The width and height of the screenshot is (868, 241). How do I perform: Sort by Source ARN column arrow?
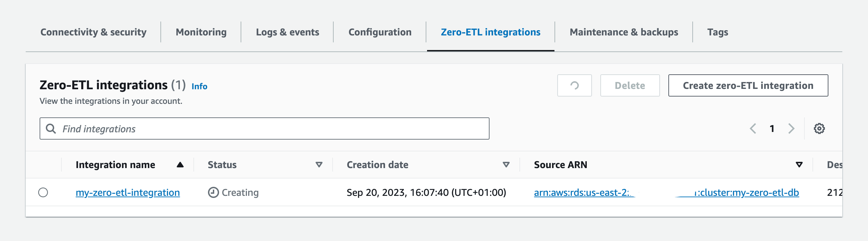(799, 165)
